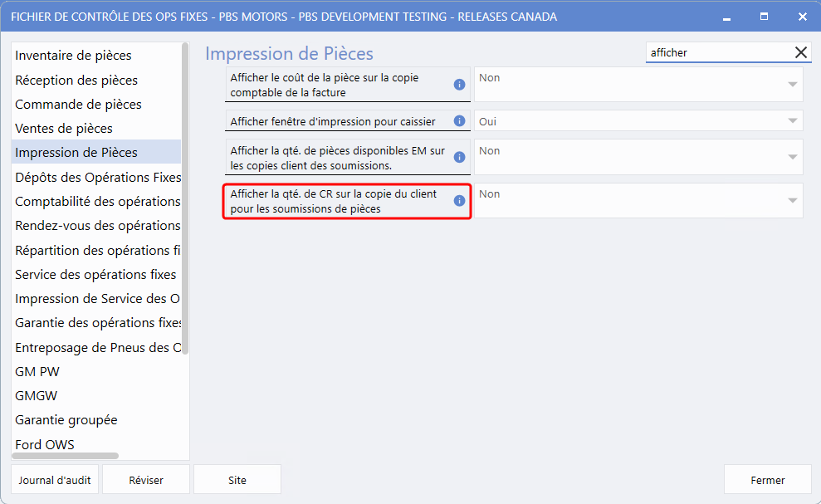Click info icon for 'qté. de pièces disponibles EM'
The height and width of the screenshot is (504, 821).
(459, 158)
